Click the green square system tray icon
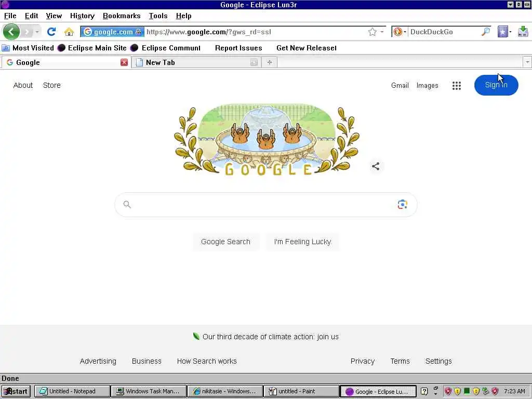The image size is (532, 399). 467,391
